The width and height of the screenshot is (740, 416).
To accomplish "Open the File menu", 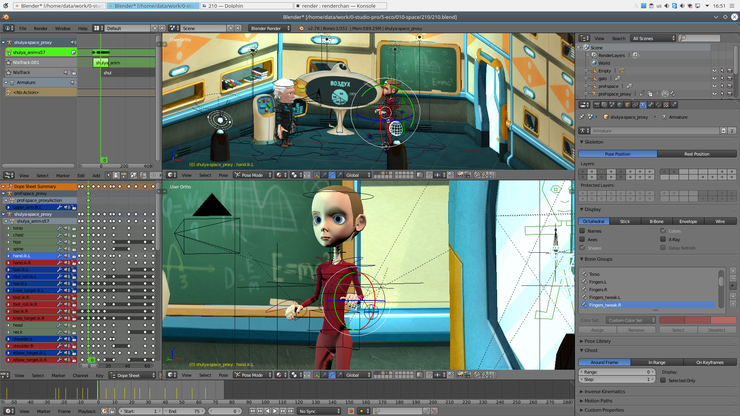I will point(23,28).
